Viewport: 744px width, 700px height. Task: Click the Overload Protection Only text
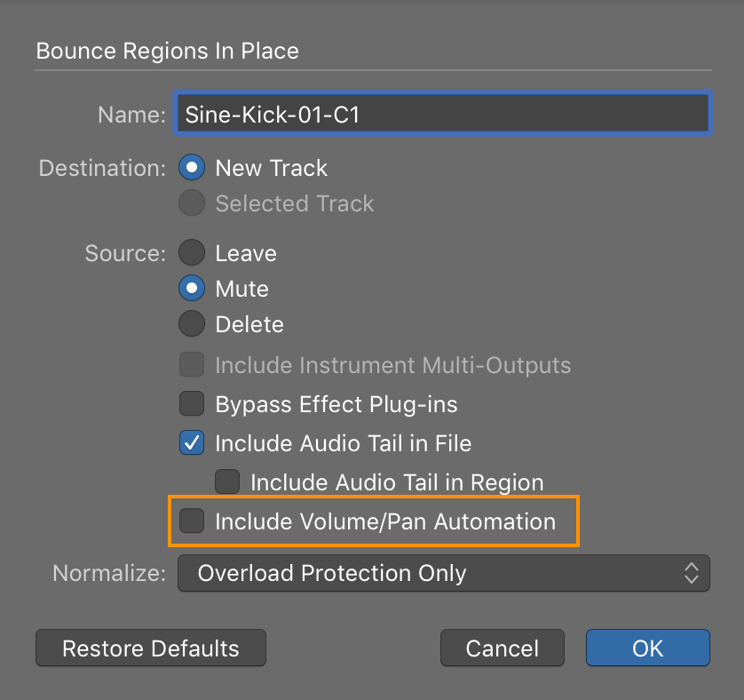click(x=332, y=573)
